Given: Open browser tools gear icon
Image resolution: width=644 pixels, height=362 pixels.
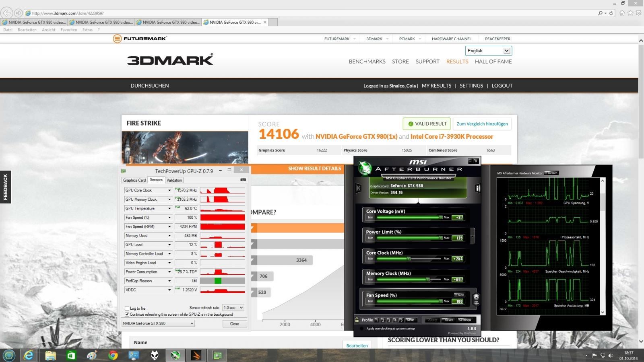Looking at the screenshot, I should [x=639, y=13].
